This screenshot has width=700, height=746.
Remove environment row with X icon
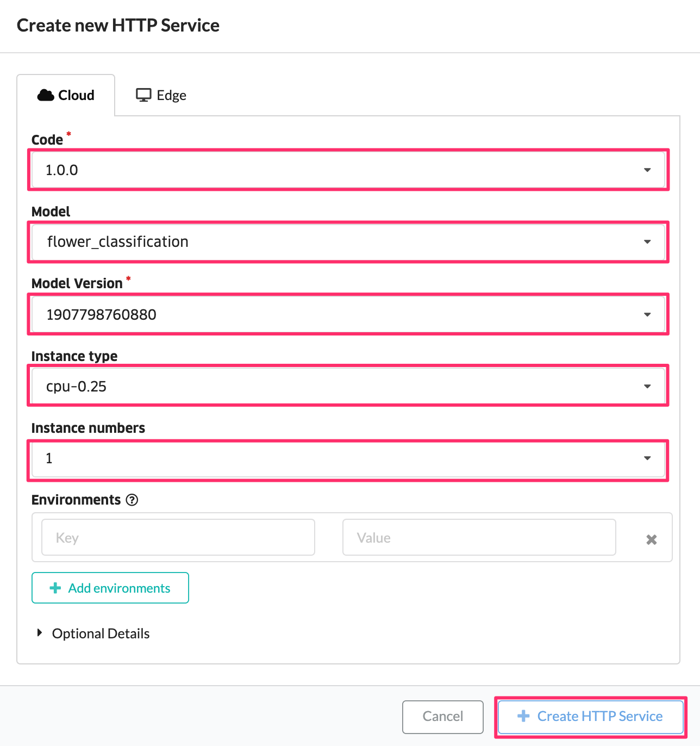pos(652,539)
